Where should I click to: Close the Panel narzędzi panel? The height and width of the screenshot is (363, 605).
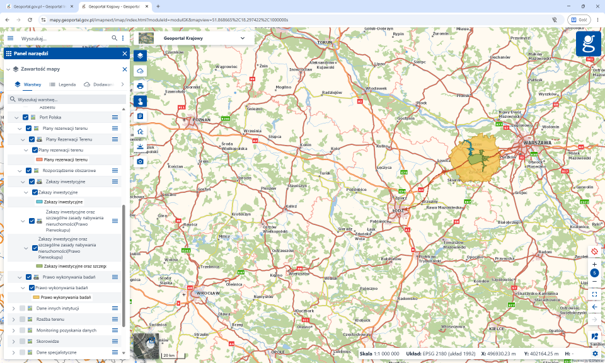125,54
